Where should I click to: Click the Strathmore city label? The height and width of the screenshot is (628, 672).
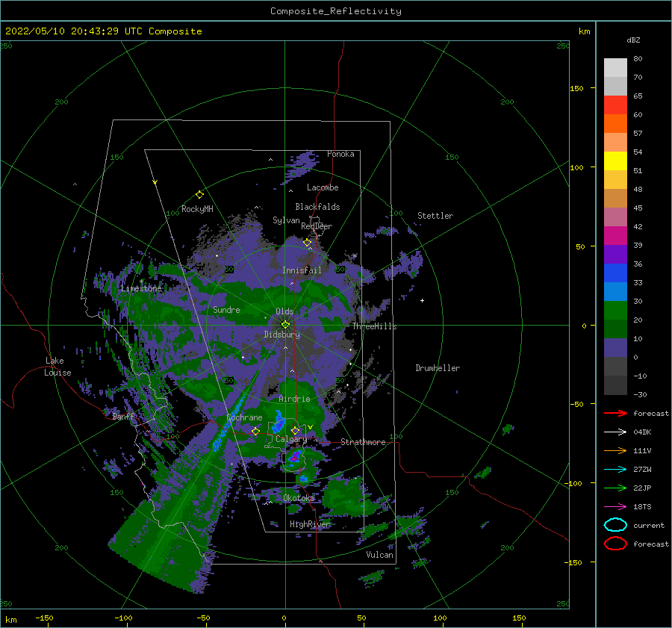point(363,442)
